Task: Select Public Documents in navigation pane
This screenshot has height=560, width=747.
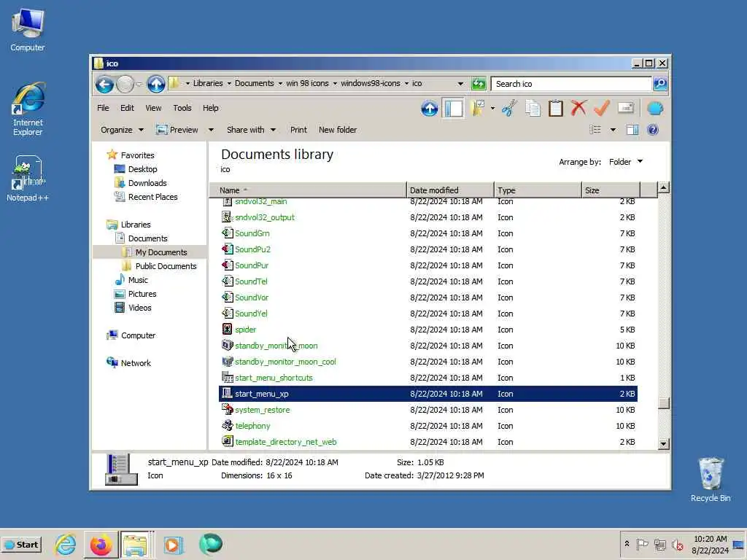Action: (166, 266)
